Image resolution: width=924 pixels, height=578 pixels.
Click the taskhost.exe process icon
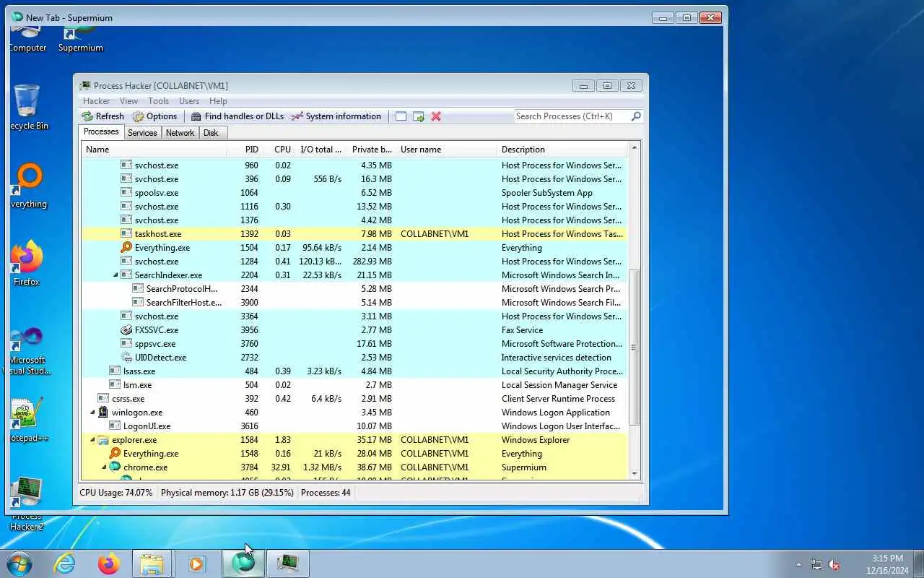tap(126, 234)
